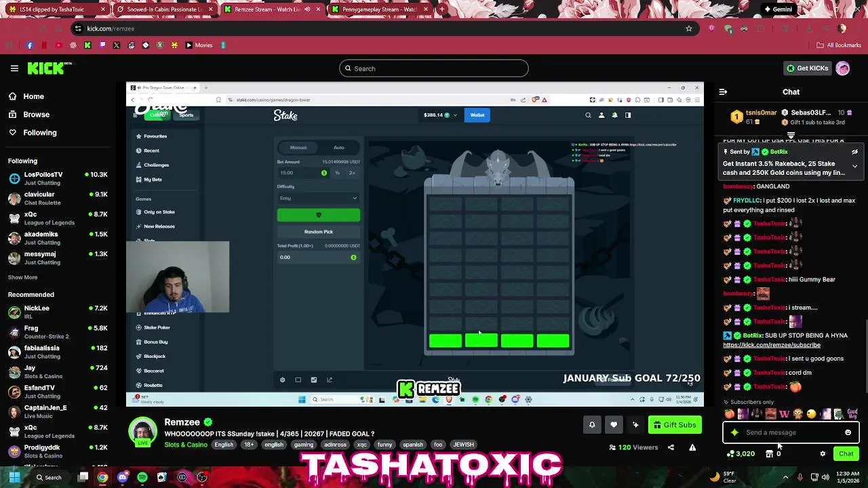Screen dimensions: 868x488
Task: Open the YouTube bookmark icon
Action: coord(58,45)
